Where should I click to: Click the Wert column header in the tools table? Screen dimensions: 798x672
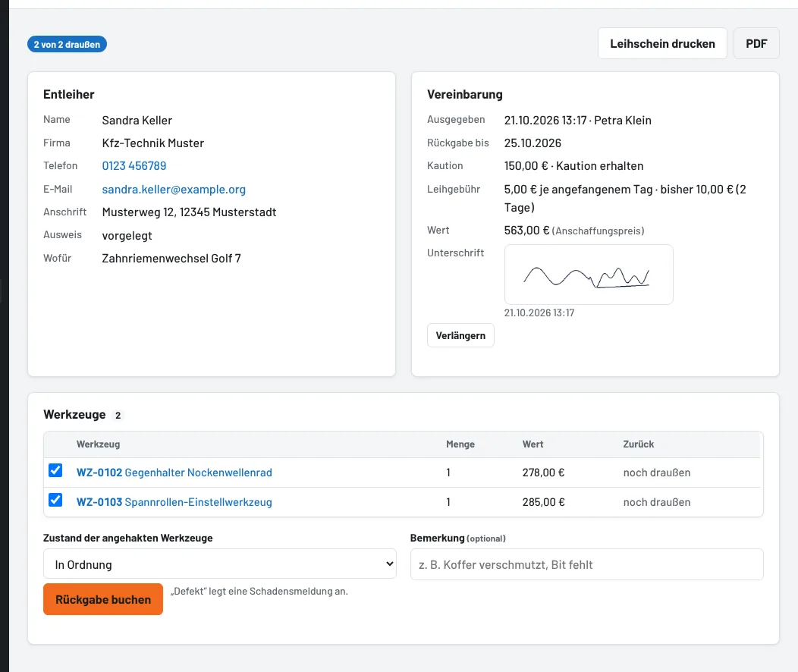click(x=533, y=444)
